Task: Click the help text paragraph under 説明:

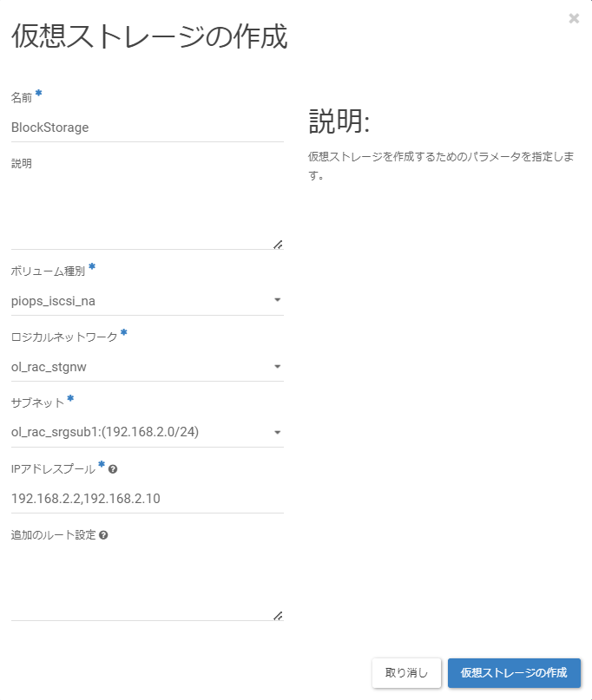Action: (x=441, y=166)
